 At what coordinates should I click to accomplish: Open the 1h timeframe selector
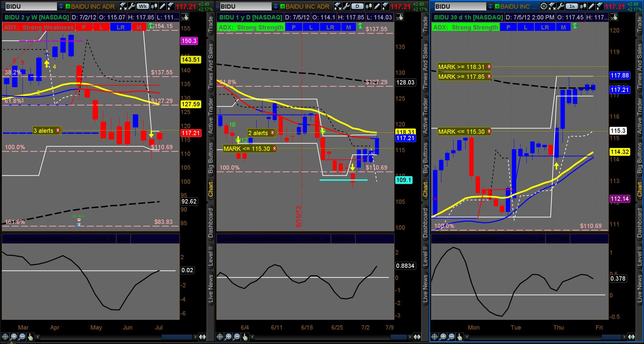pos(572,6)
